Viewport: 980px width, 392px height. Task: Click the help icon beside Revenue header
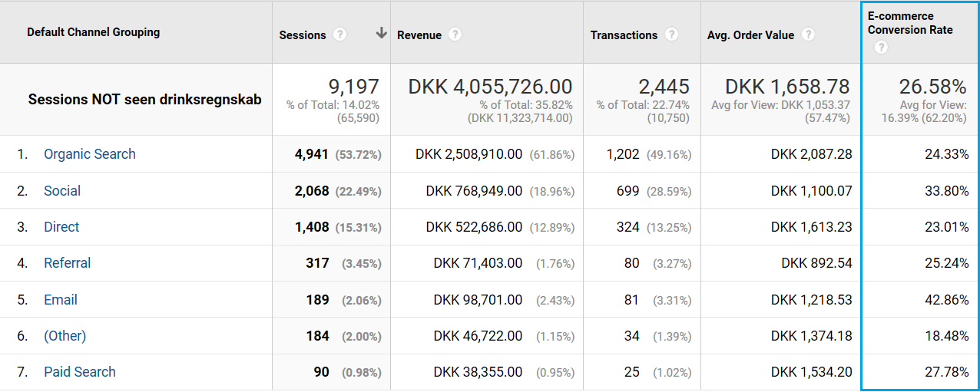pyautogui.click(x=455, y=35)
